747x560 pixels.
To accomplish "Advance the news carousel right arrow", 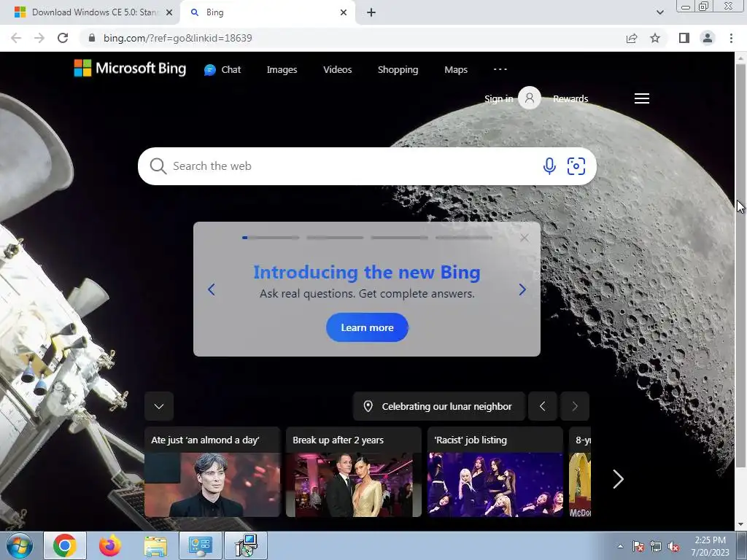I will point(618,479).
